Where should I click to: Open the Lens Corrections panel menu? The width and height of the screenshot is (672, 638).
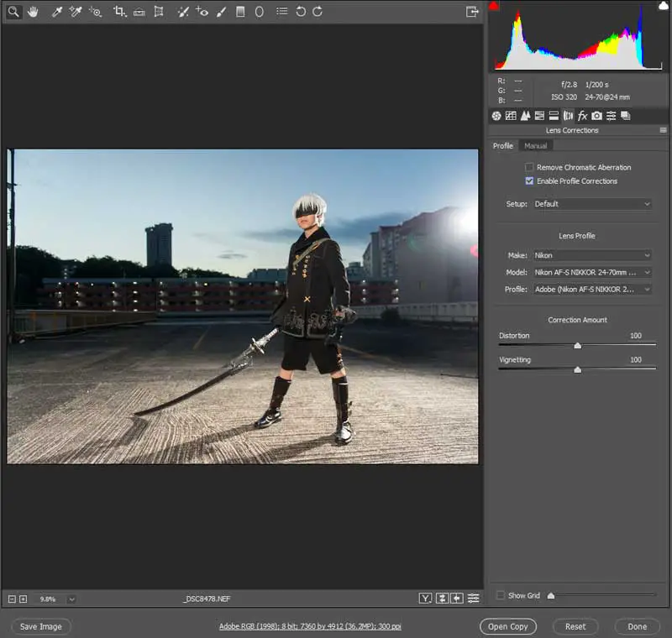663,130
